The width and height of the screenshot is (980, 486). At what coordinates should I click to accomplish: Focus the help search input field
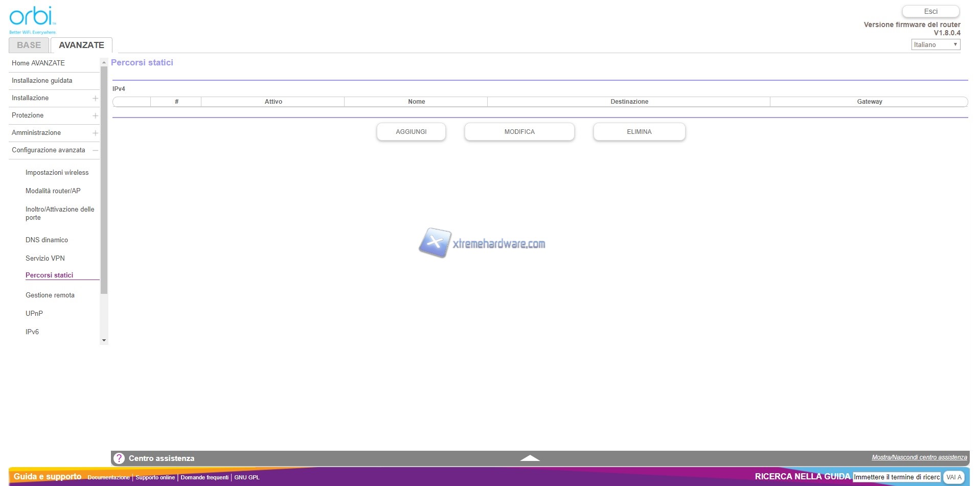tap(896, 477)
